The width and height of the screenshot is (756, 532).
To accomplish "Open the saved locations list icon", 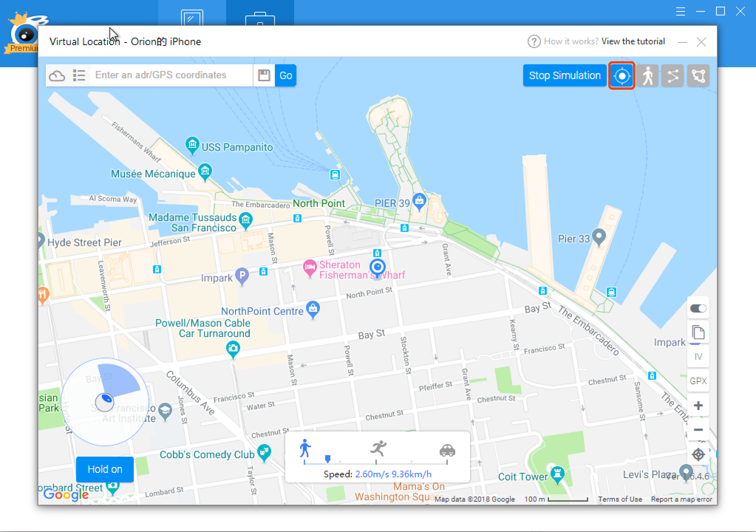I will (79, 75).
